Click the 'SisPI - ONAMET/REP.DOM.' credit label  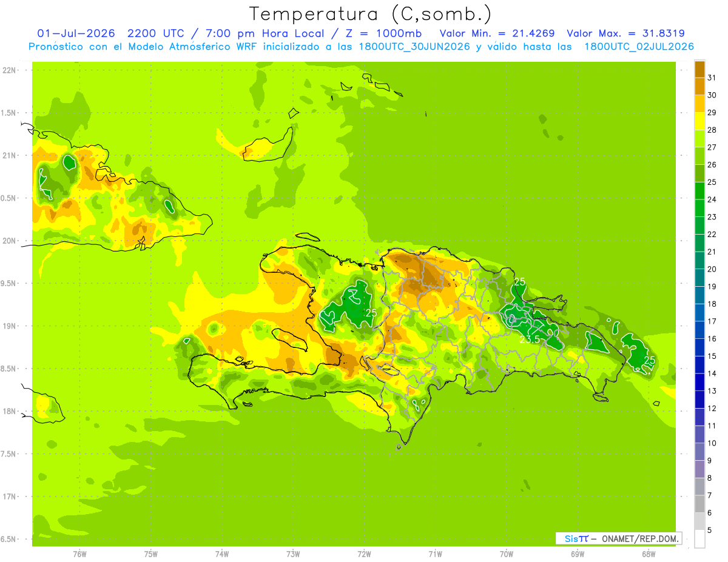[619, 538]
